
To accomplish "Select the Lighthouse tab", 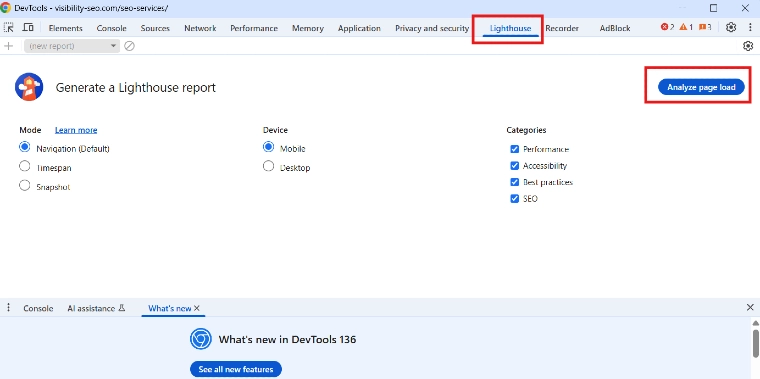I will tap(510, 28).
